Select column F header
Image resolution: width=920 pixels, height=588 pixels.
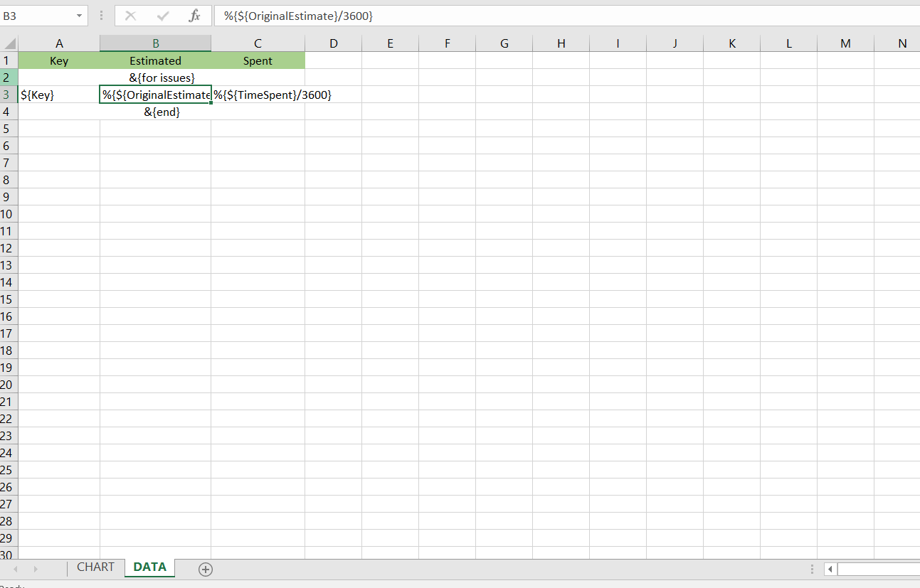point(447,43)
